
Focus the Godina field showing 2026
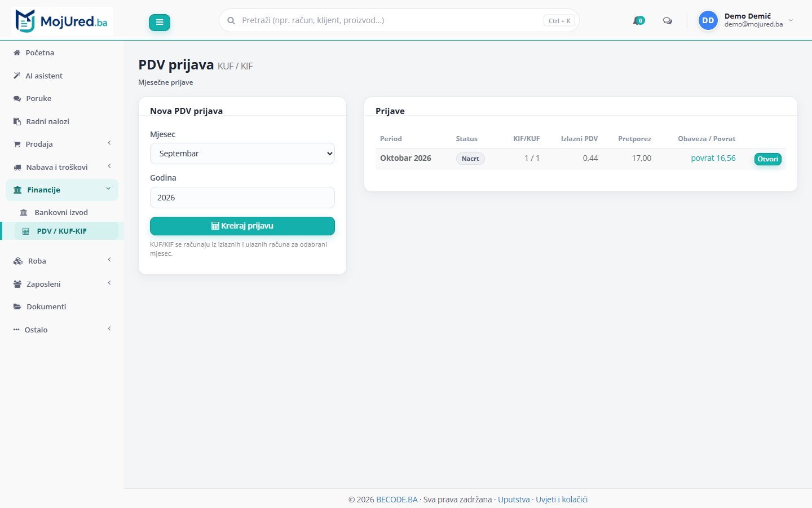click(x=242, y=198)
